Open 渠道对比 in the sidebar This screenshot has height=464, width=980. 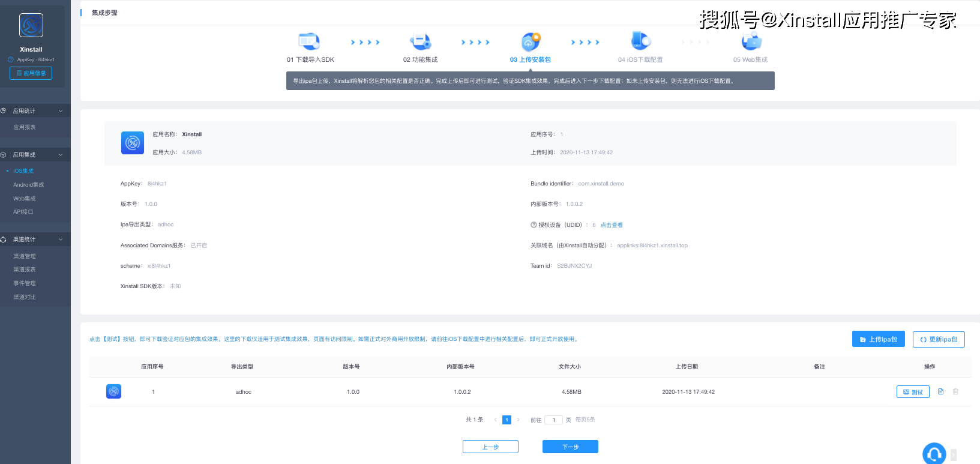pos(25,297)
